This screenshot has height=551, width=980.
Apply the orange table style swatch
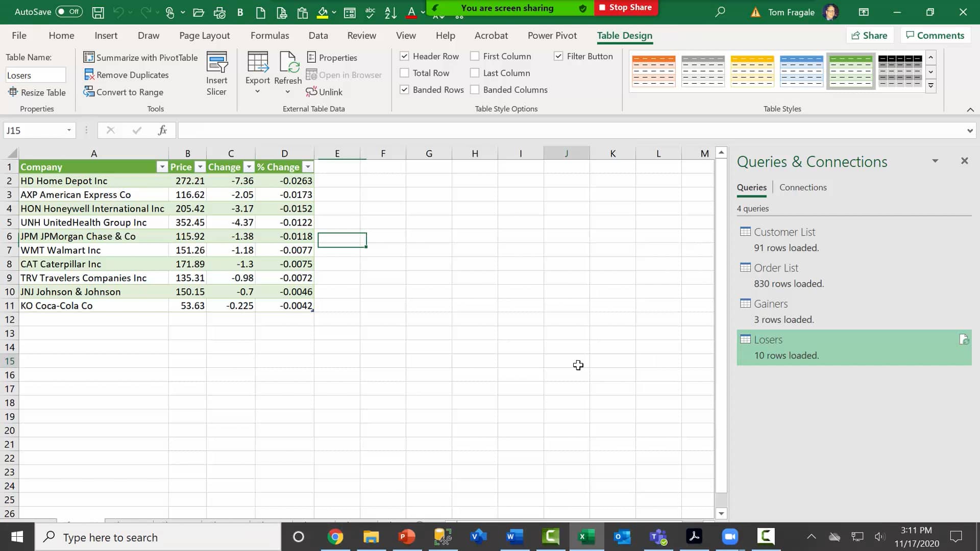(653, 71)
